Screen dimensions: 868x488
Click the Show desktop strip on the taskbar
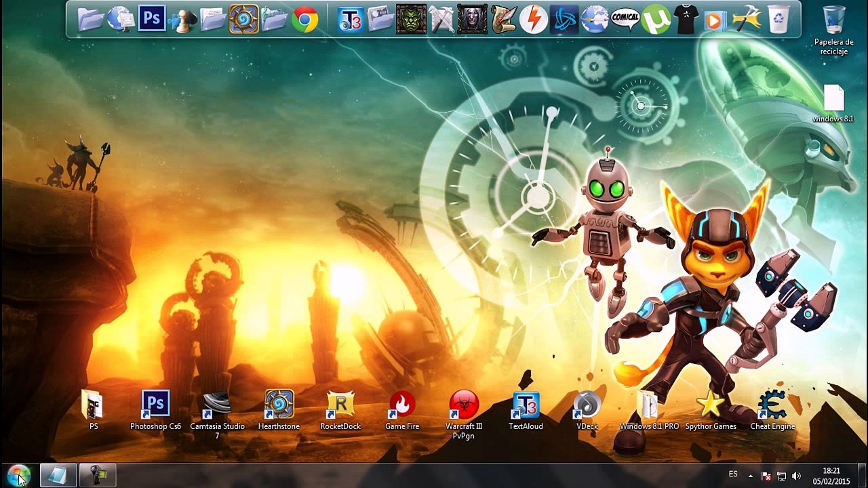[x=863, y=475]
